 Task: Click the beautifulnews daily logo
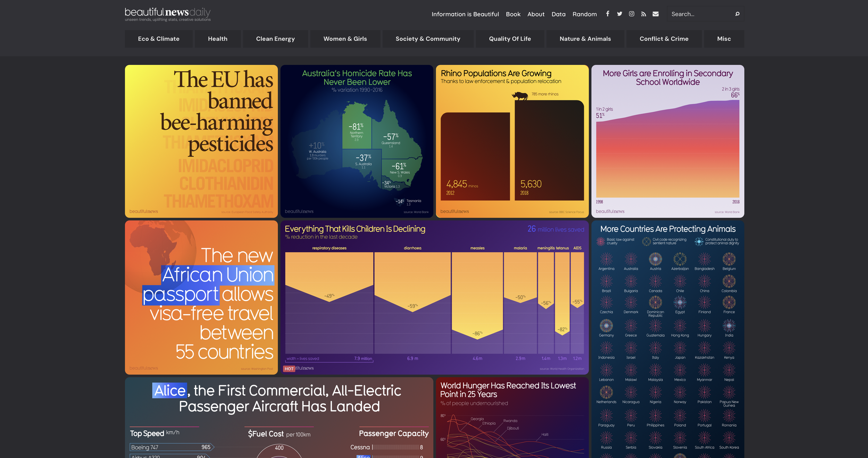(x=168, y=14)
